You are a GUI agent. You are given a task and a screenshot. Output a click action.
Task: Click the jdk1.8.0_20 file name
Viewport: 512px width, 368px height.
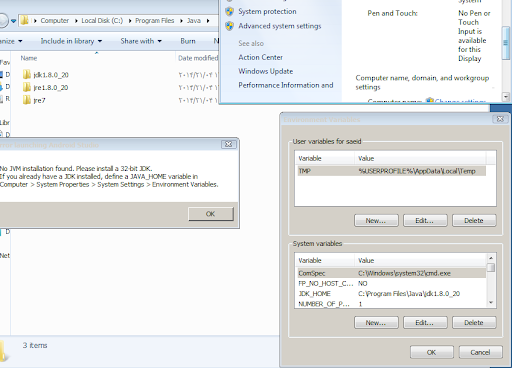(51, 75)
